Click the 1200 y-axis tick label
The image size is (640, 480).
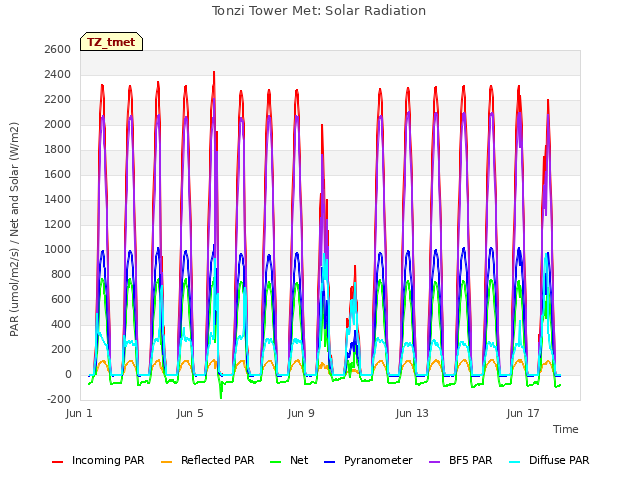[x=58, y=224]
